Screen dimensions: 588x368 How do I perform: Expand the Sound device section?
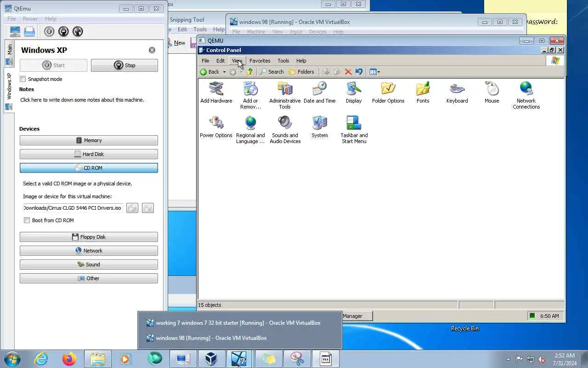(x=89, y=264)
